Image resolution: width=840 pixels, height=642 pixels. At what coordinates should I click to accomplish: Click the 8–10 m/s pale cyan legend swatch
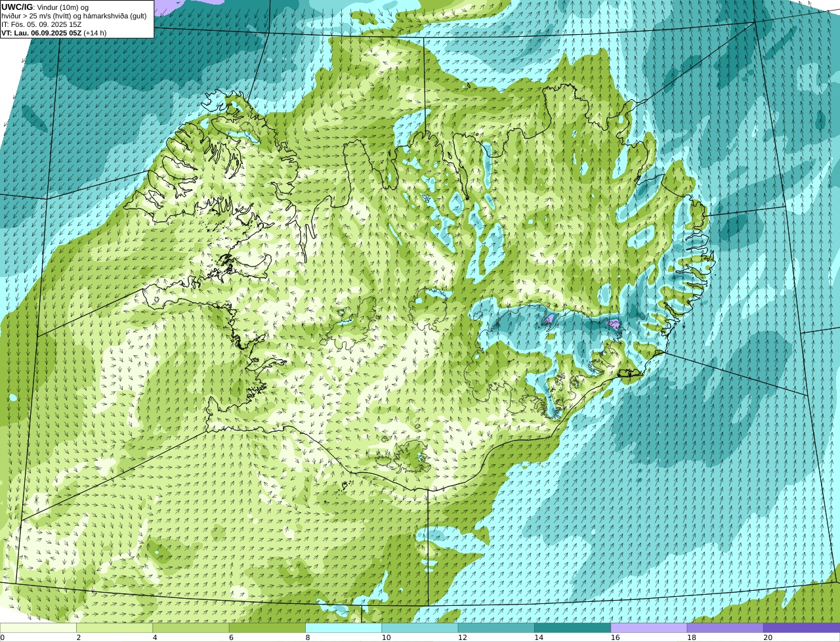pos(343,628)
